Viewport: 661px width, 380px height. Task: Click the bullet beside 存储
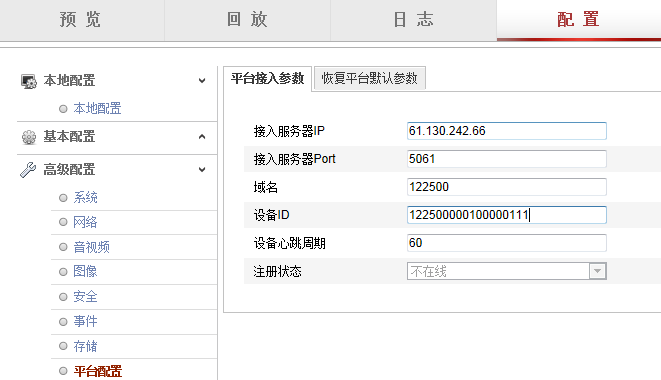point(63,346)
